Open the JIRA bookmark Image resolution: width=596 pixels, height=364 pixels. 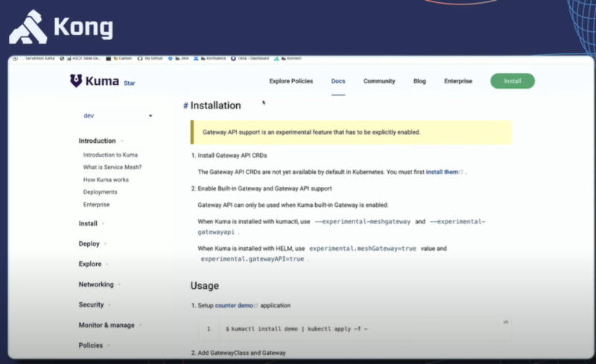click(x=181, y=59)
